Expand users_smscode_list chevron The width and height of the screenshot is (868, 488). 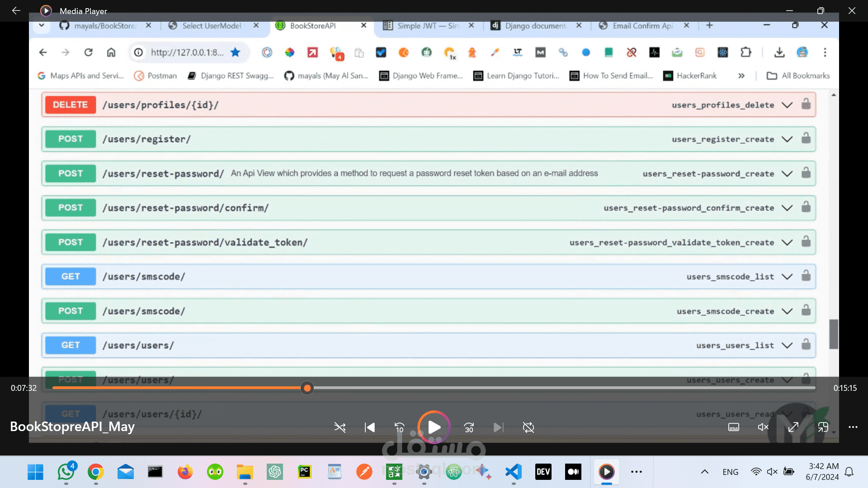tap(787, 277)
